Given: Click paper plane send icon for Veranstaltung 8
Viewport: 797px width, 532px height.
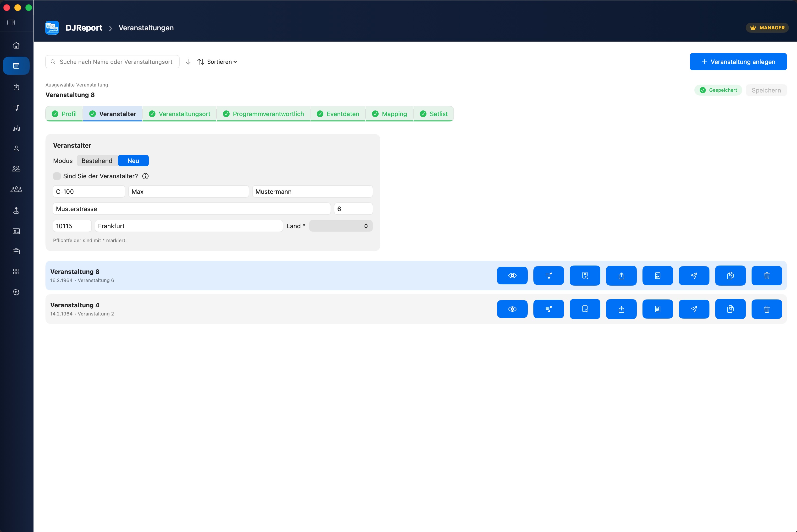Looking at the screenshot, I should (x=694, y=276).
